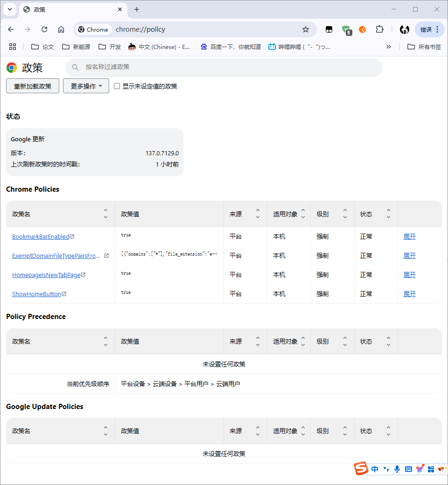
Task: Reload the chrome://policy page
Action: click(44, 29)
